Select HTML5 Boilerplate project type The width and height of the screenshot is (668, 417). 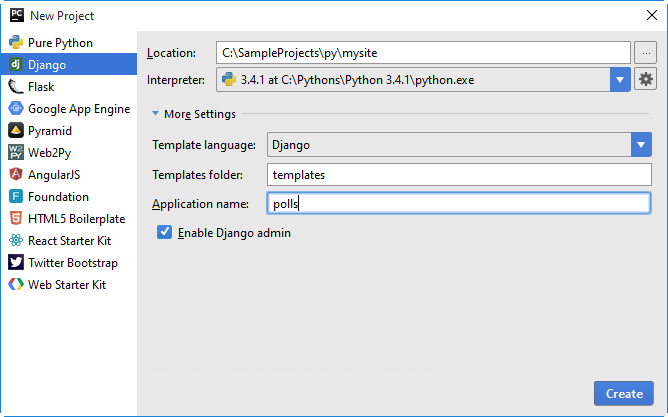coord(69,218)
